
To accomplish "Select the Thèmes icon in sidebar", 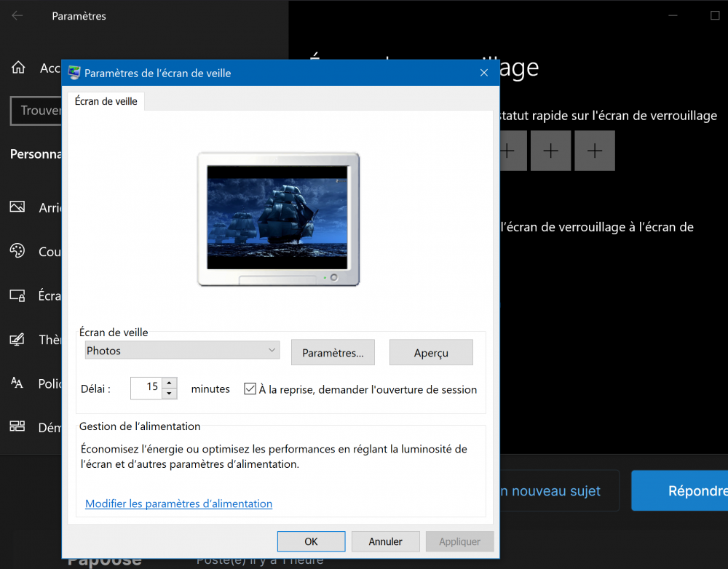I will [x=17, y=340].
